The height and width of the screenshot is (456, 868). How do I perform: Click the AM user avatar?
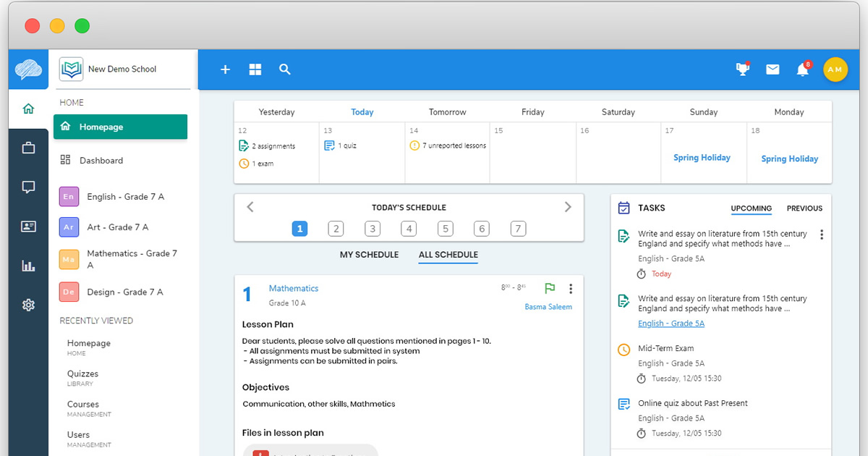835,69
